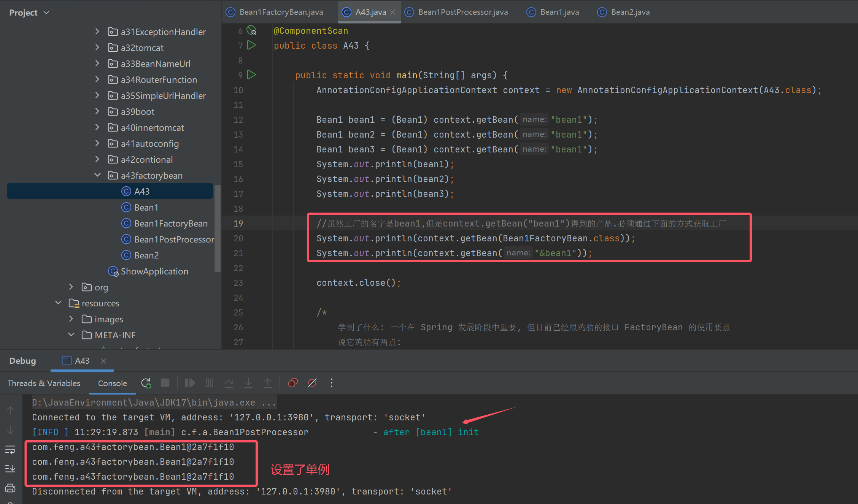Click the Step Over icon
Screen dimensions: 858x504
[x=229, y=383]
